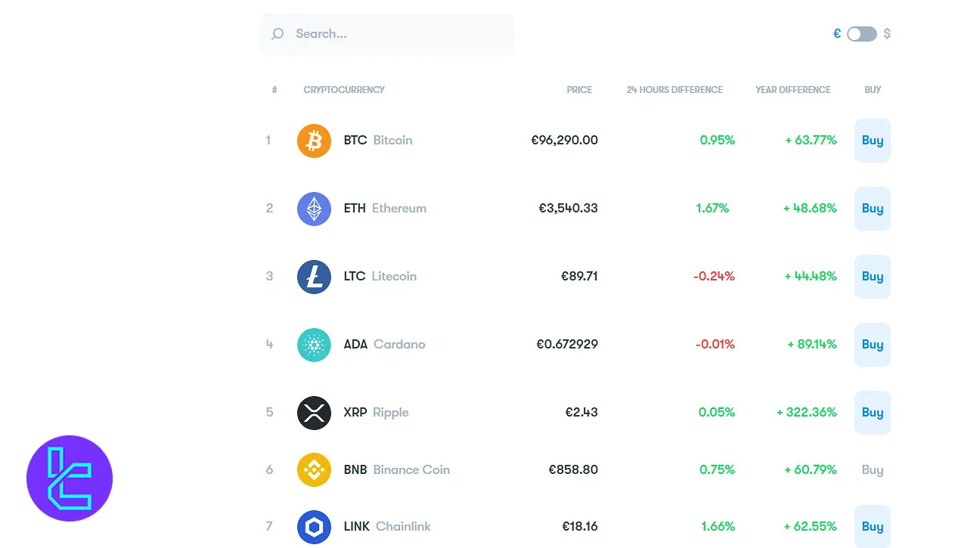Click the YEAR DIFFERENCE column header
The width and height of the screenshot is (980, 548).
(792, 89)
